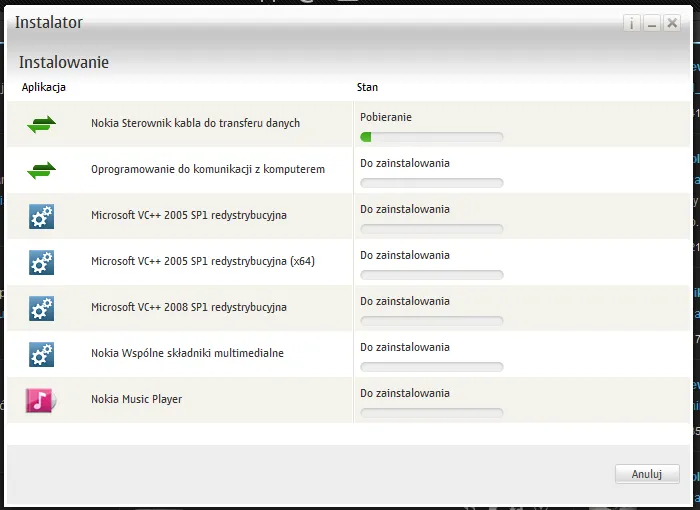Cancel the installation with Anuluj
Screen dimensions: 700x510
(647, 474)
